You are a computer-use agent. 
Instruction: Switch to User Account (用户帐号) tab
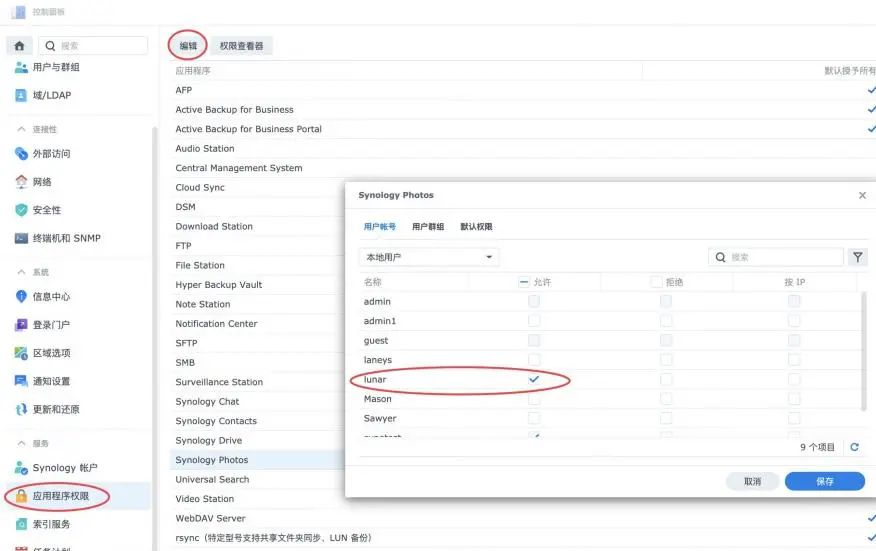[x=380, y=226]
